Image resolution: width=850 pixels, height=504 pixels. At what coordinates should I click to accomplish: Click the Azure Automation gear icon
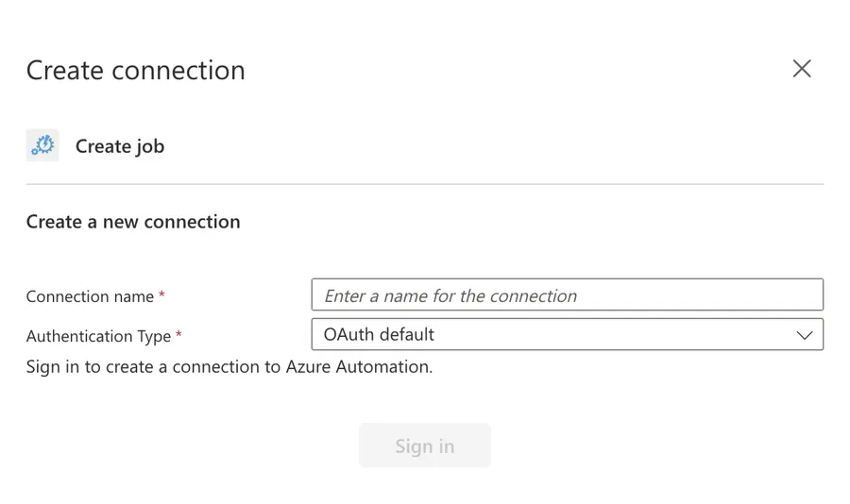(x=42, y=145)
